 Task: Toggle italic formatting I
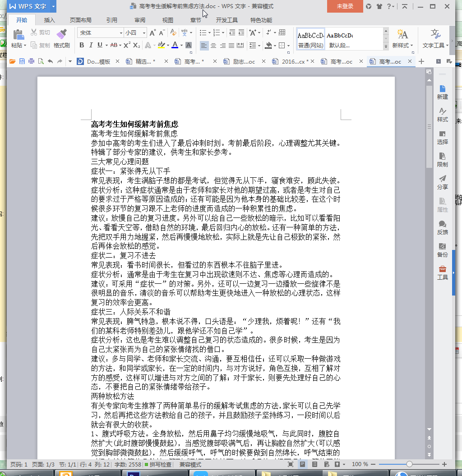(x=91, y=45)
